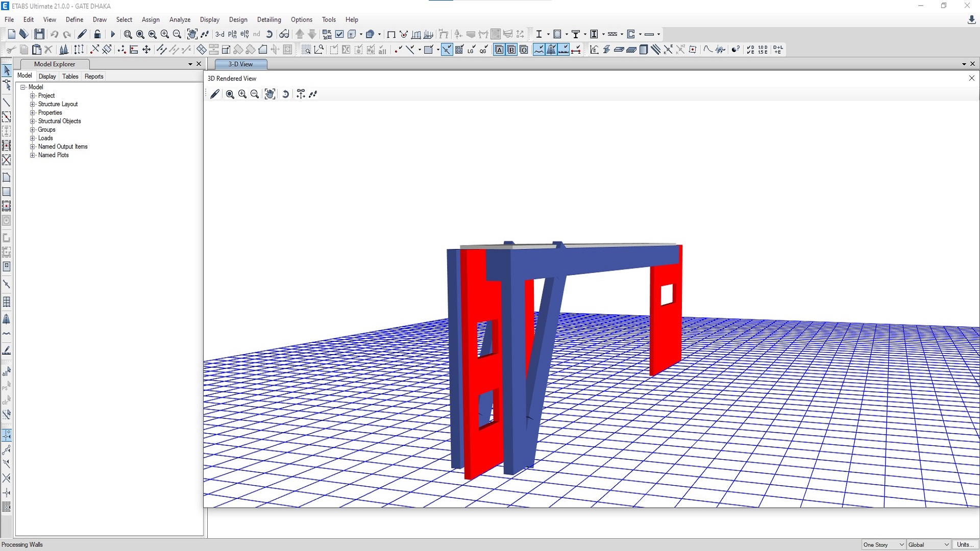Screen dimensions: 980x551
Task: Open the Global coordinate system dropdown
Action: tap(928, 545)
